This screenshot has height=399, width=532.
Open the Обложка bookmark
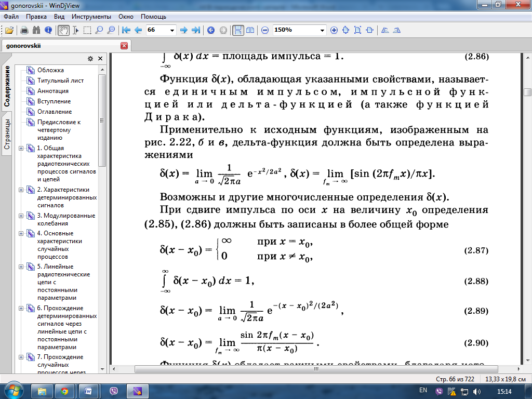(50, 70)
